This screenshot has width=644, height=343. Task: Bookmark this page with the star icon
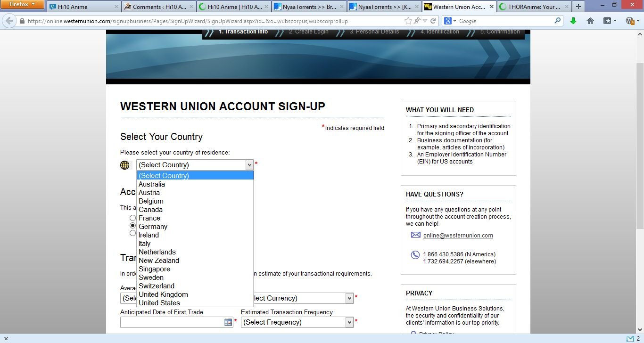pyautogui.click(x=408, y=21)
